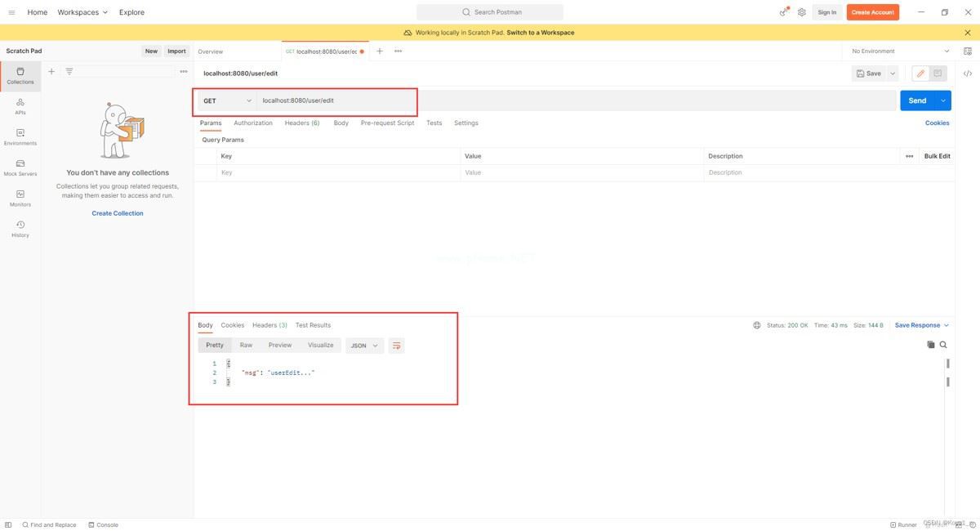Open the History sidebar section

[20, 229]
